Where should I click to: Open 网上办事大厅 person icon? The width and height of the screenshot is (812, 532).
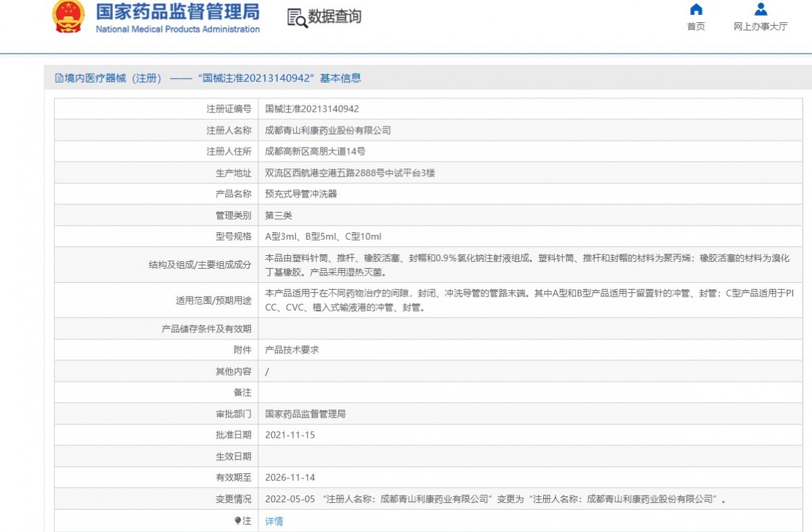(x=761, y=9)
